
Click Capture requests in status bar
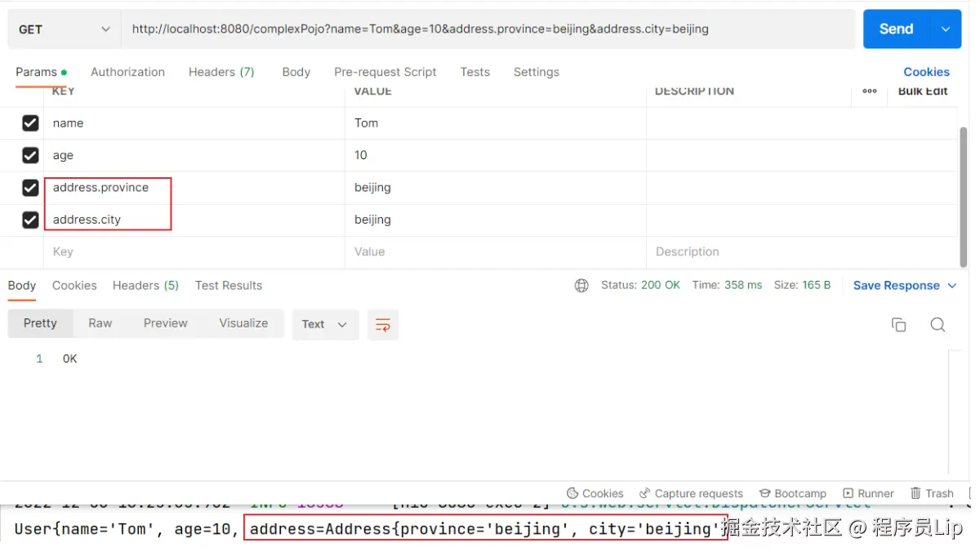(691, 493)
